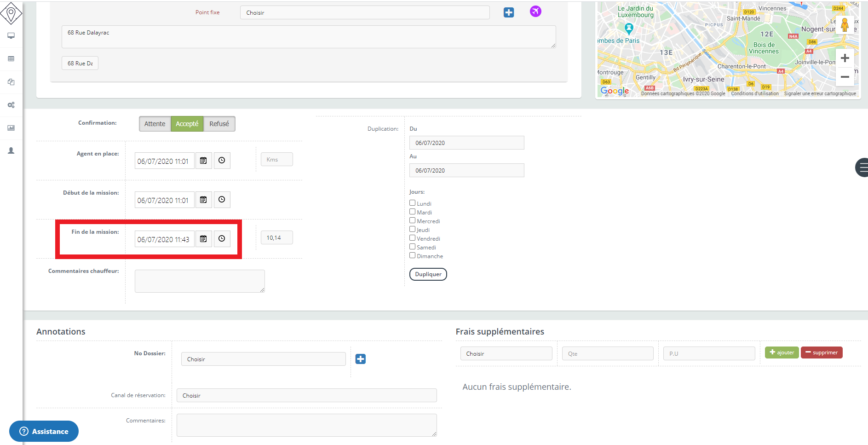Open calendar picker for Agent en place
This screenshot has height=445, width=868.
[x=203, y=161]
